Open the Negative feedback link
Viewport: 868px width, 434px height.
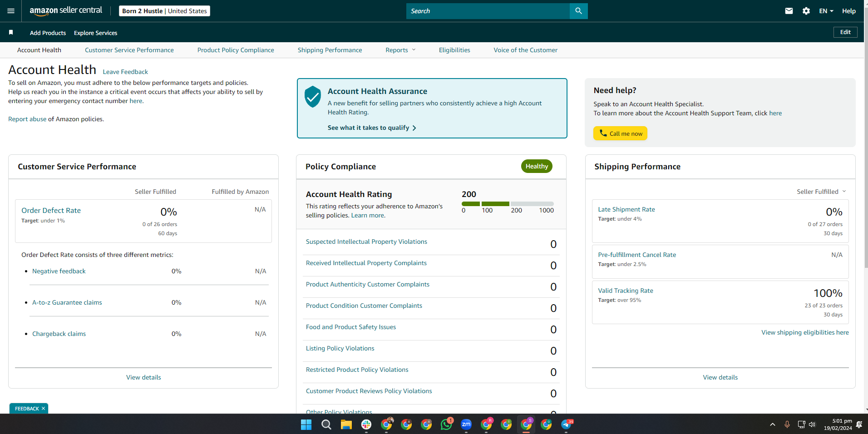(x=59, y=271)
